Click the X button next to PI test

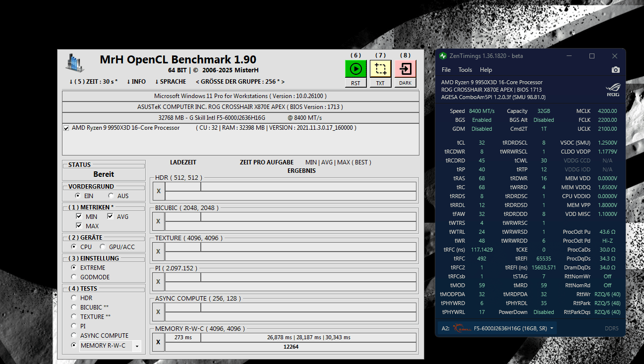point(158,281)
